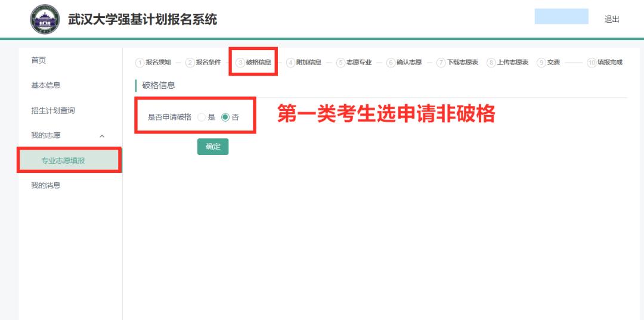This screenshot has height=320, width=644.
Task: Select 专业志愿填报 sidebar item
Action: click(x=69, y=160)
